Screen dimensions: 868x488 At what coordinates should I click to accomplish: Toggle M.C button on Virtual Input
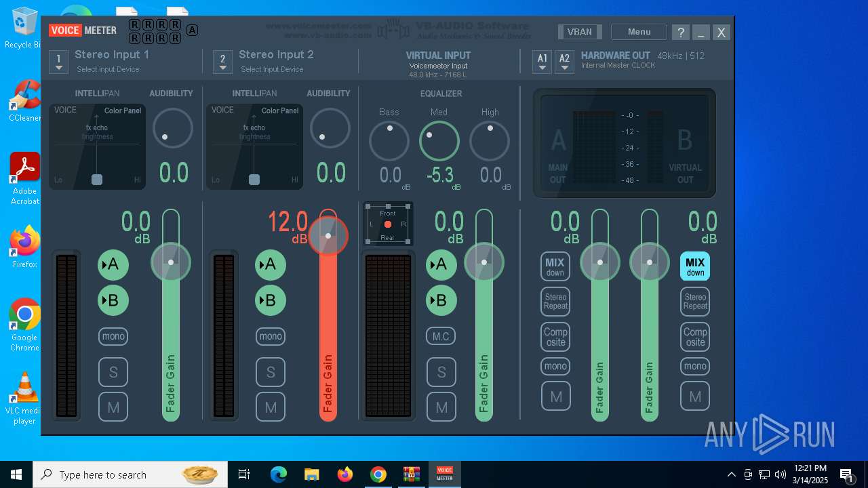(x=441, y=336)
